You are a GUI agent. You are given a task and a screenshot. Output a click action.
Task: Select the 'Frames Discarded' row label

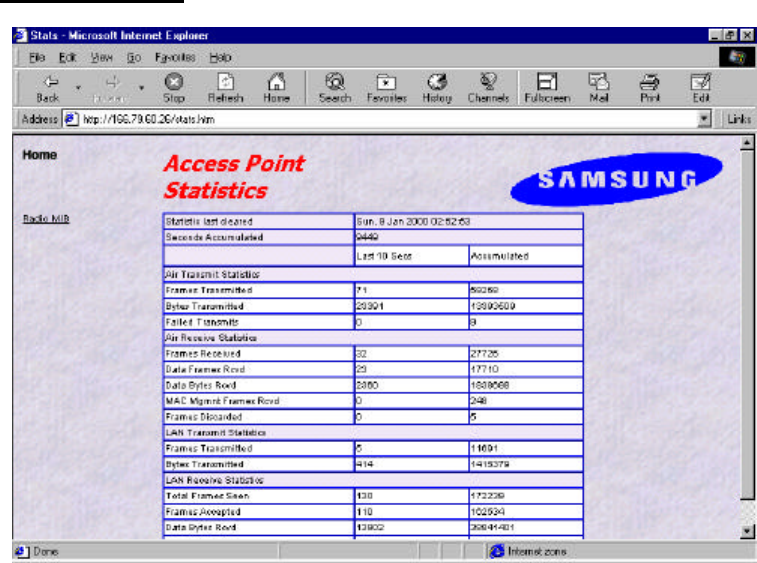point(203,417)
